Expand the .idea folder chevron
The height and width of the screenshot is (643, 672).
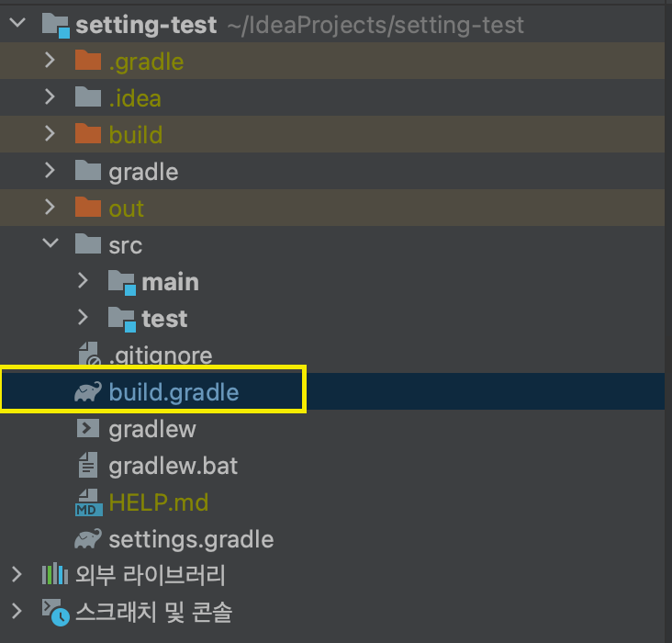pyautogui.click(x=50, y=97)
